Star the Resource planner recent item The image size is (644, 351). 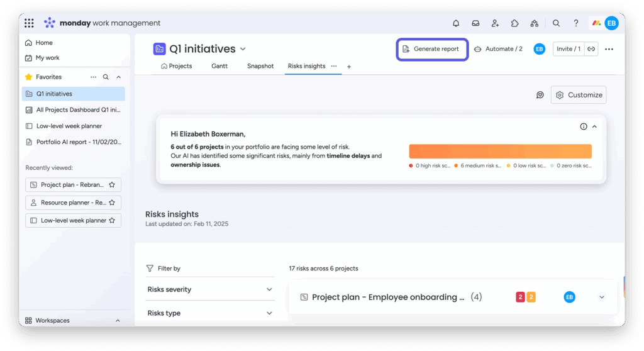(112, 203)
